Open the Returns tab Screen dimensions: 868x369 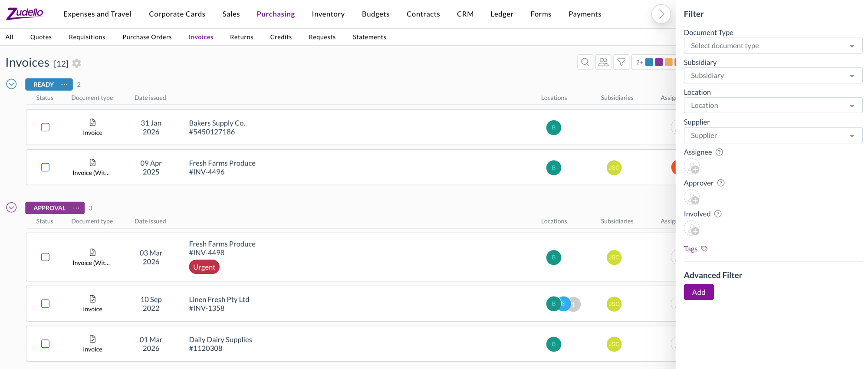point(242,37)
